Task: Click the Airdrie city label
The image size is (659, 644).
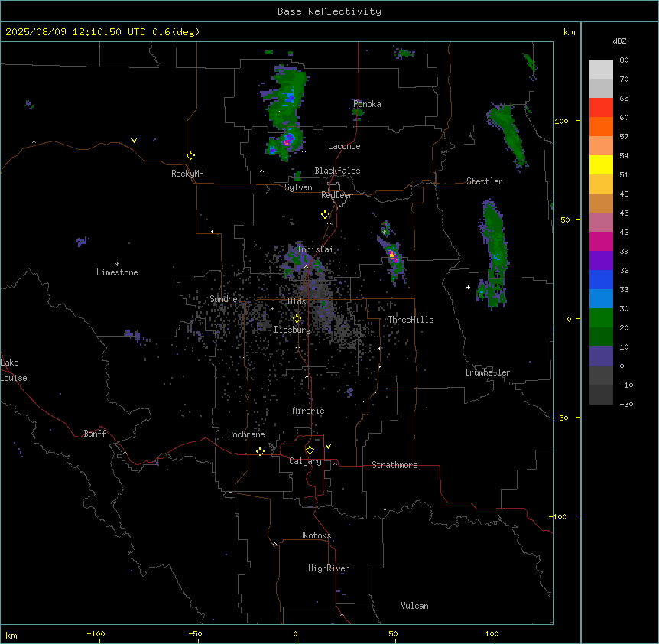Action: (x=308, y=411)
